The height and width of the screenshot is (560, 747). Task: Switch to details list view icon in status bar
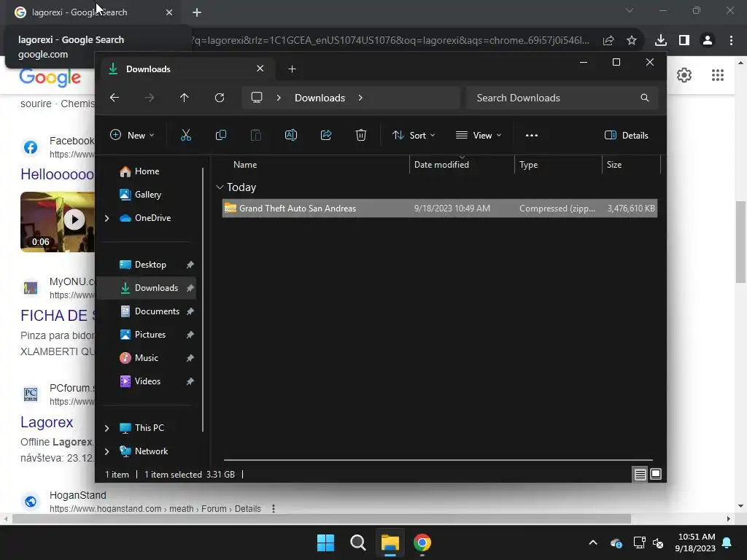tap(640, 474)
